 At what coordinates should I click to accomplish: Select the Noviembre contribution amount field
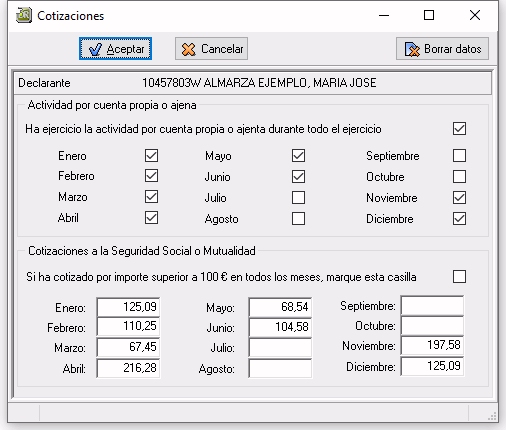click(x=432, y=345)
